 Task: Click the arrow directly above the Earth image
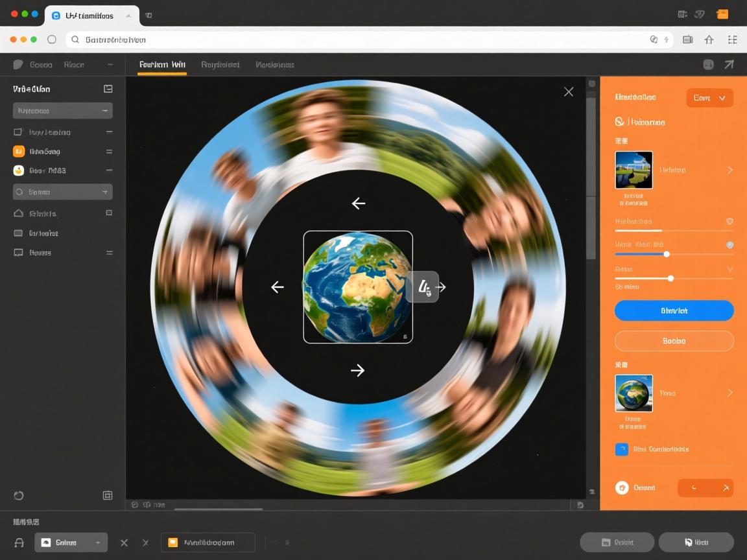359,204
